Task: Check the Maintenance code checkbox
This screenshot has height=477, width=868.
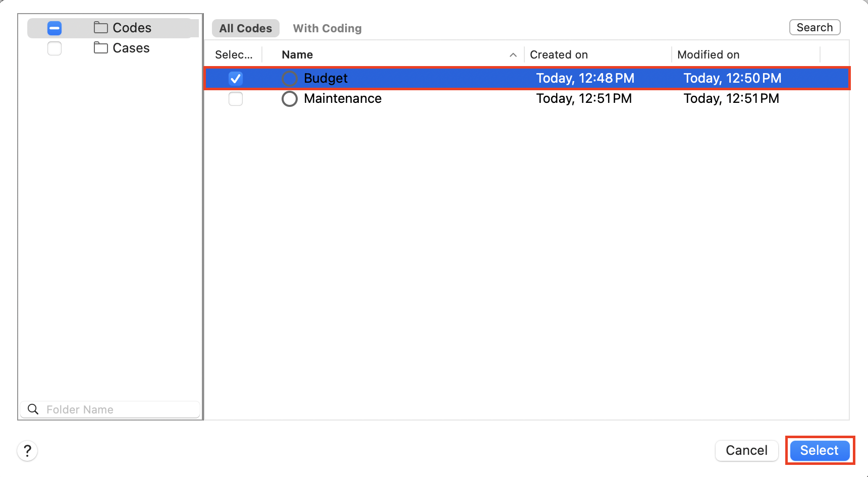Action: [x=236, y=98]
